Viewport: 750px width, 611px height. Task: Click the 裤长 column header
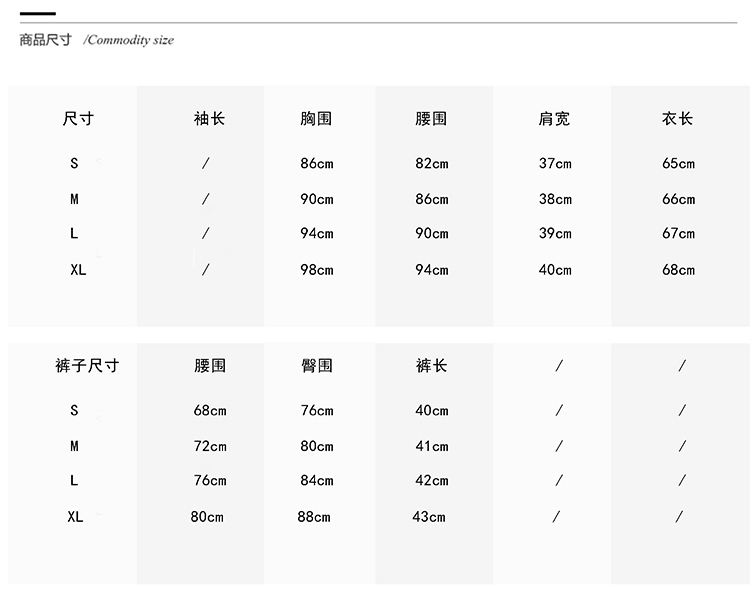point(431,366)
